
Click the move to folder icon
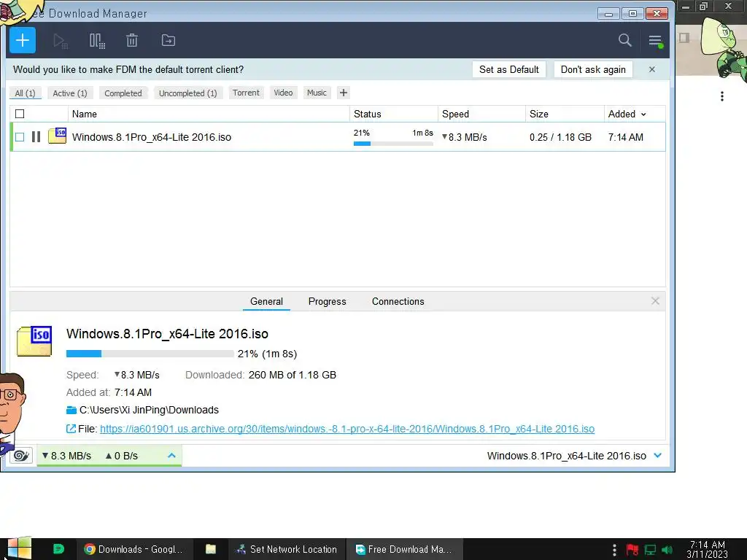tap(169, 41)
